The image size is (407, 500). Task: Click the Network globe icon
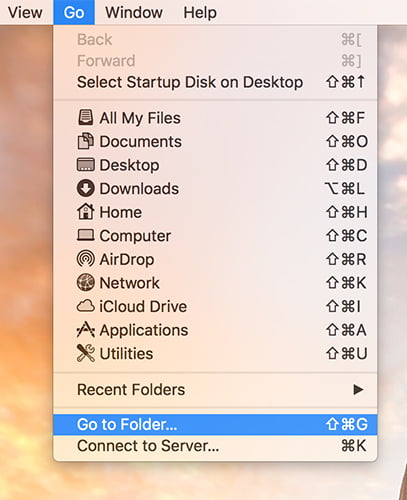(x=86, y=282)
